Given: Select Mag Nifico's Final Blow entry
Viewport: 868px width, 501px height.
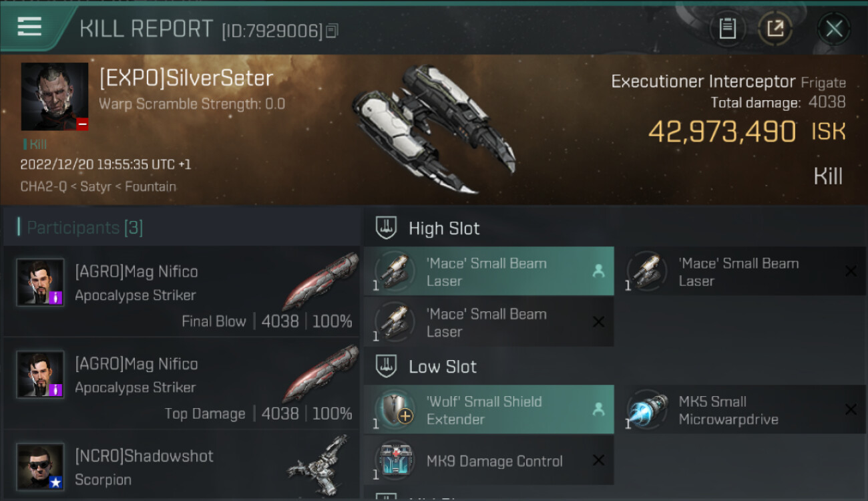Looking at the screenshot, I should pos(182,292).
